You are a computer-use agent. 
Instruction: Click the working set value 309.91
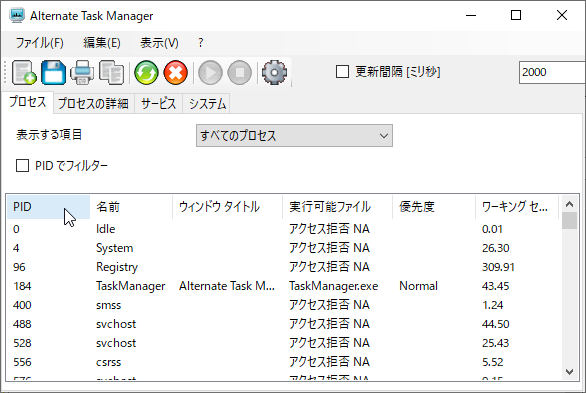coord(498,267)
